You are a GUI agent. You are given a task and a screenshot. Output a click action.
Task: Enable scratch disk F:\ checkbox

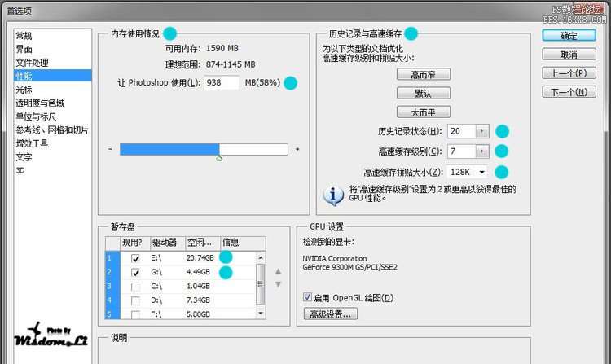[135, 314]
